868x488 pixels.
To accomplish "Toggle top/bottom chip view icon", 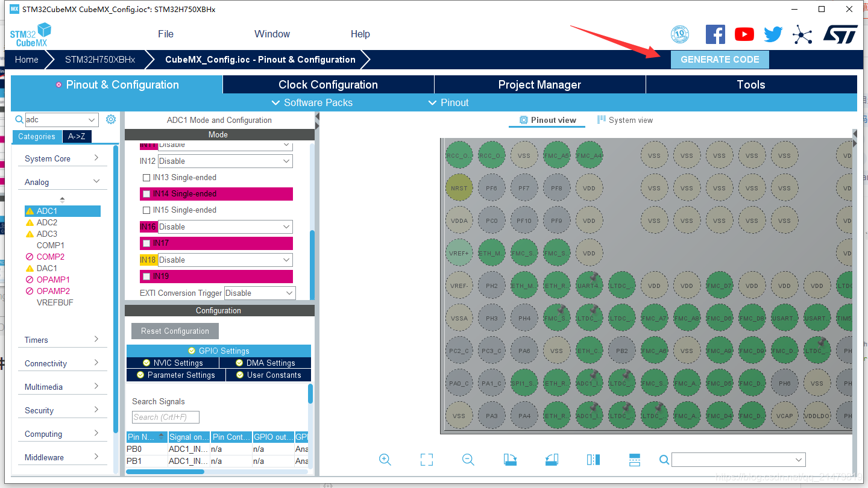I will coord(634,460).
